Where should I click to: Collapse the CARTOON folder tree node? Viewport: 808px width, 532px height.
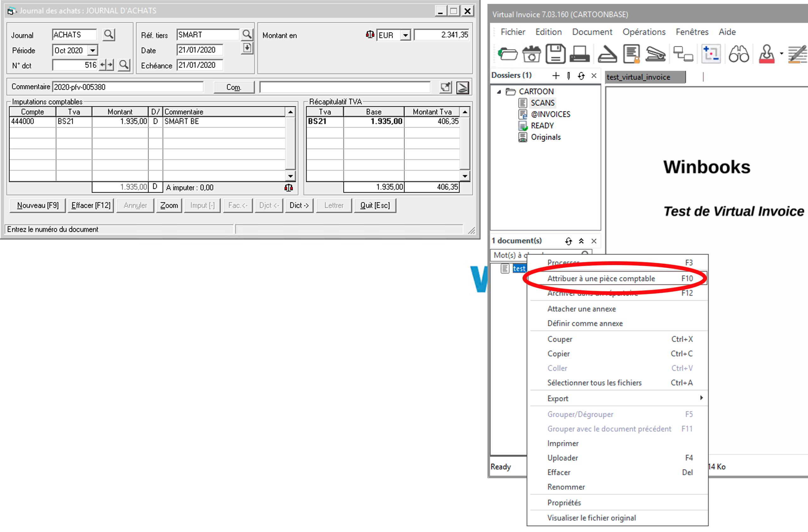pos(499,92)
